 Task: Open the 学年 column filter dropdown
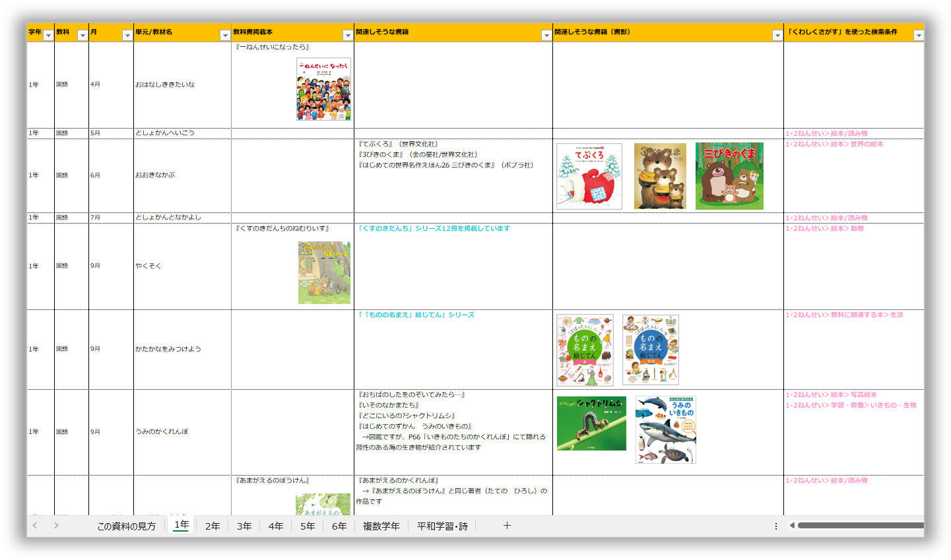coord(48,36)
